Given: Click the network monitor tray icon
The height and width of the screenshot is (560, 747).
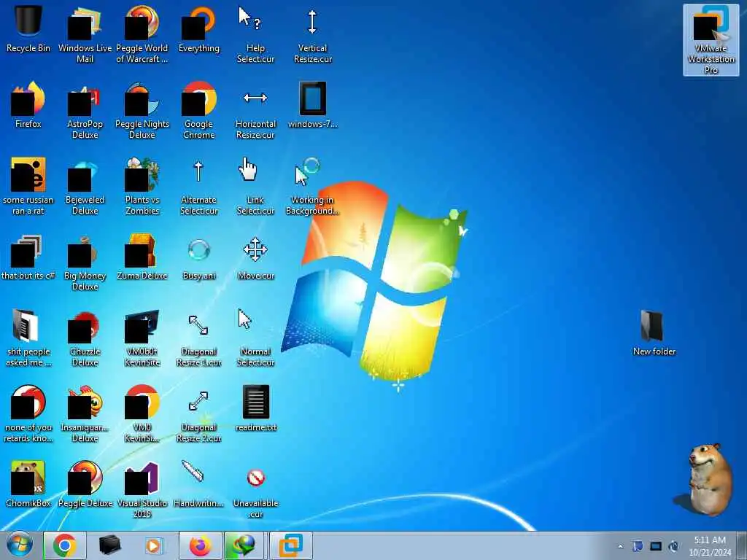Looking at the screenshot, I should (x=656, y=546).
